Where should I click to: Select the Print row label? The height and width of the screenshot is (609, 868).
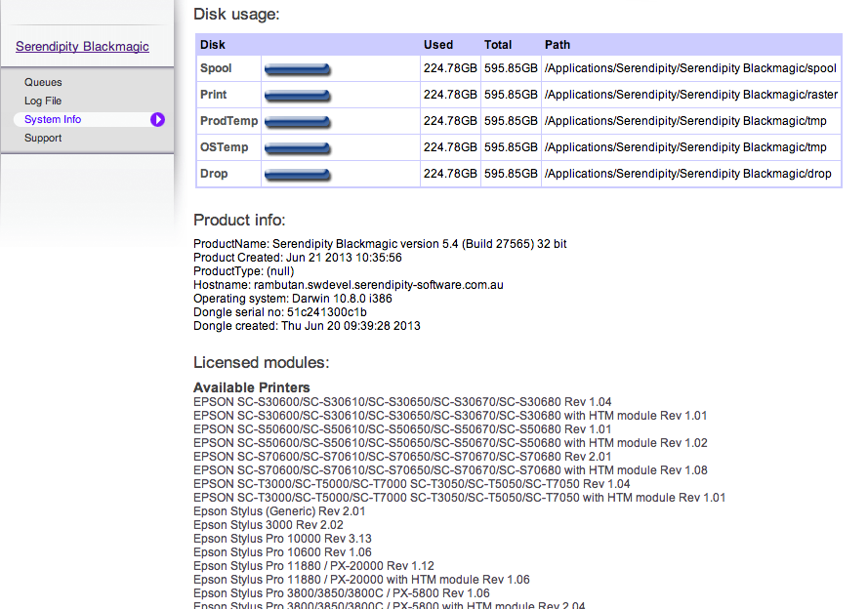tap(213, 95)
